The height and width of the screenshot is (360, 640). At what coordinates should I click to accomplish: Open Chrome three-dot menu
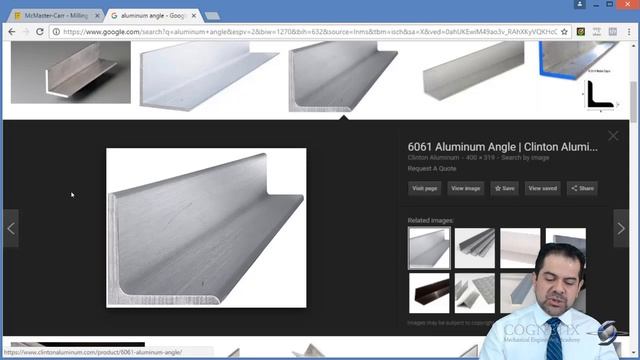click(x=629, y=32)
